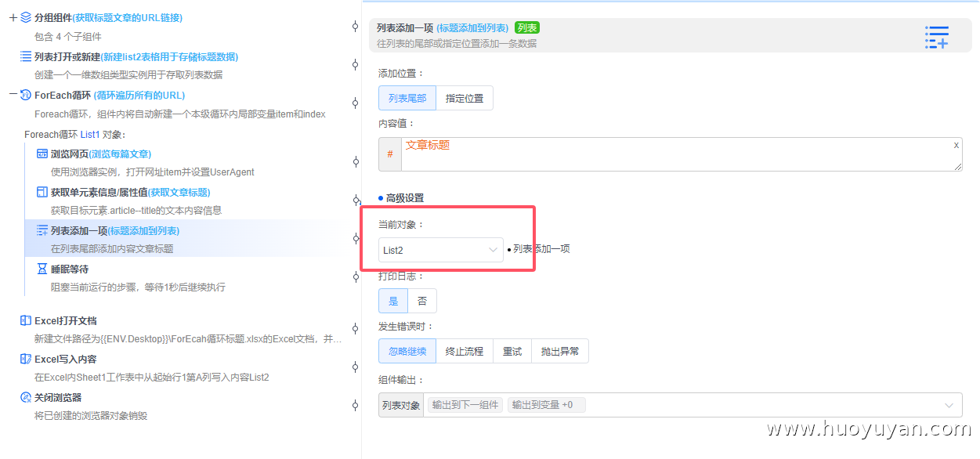The width and height of the screenshot is (980, 459).
Task: Select the Excel打开文档 icon
Action: click(27, 320)
